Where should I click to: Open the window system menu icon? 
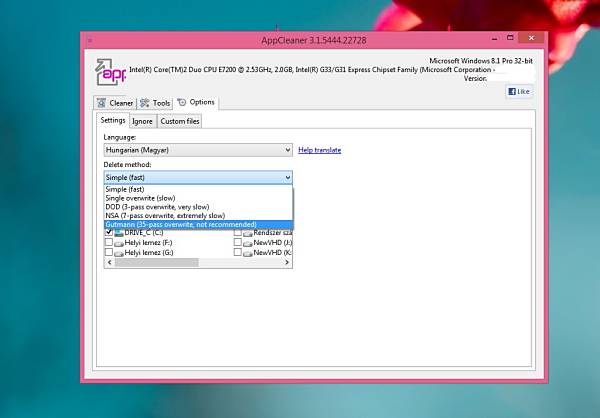tap(90, 39)
